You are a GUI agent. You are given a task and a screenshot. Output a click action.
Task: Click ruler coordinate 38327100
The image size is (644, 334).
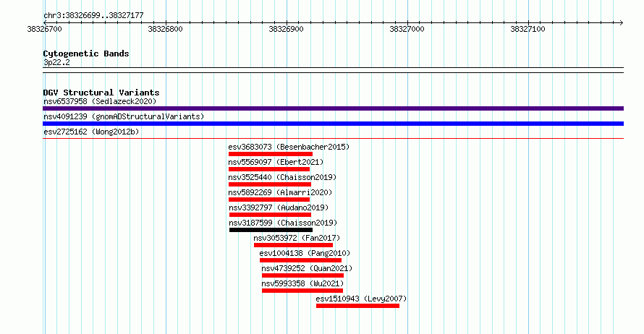(528, 29)
